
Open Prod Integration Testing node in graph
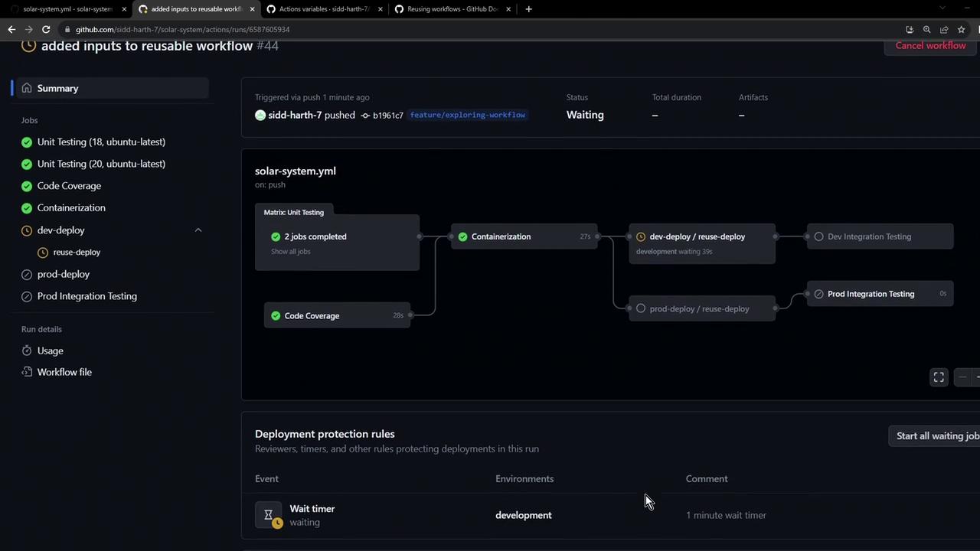880,294
